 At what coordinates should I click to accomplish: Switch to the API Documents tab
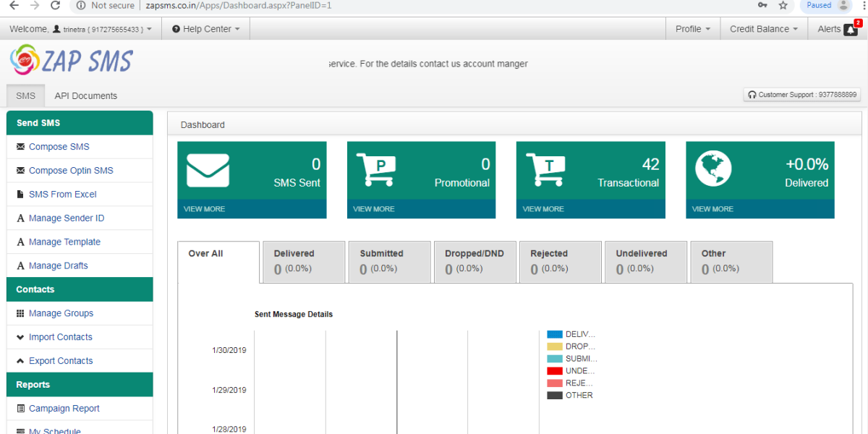coord(86,95)
